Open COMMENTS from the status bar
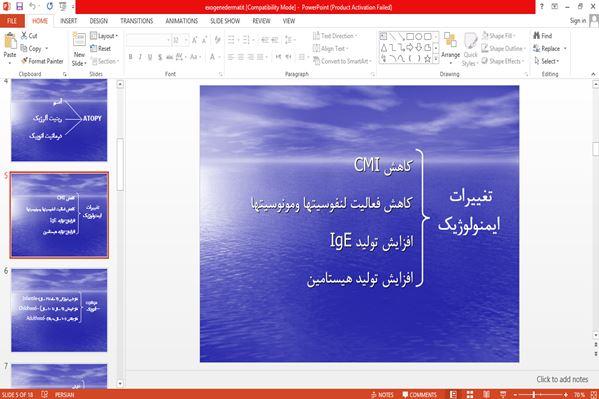Screen dimensions: 599x399 (419, 394)
